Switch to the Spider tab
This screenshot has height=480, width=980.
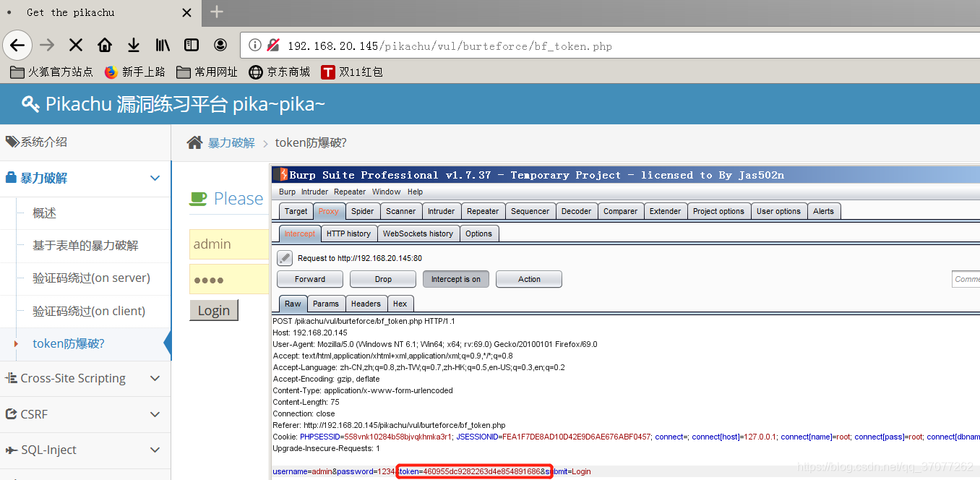click(363, 211)
